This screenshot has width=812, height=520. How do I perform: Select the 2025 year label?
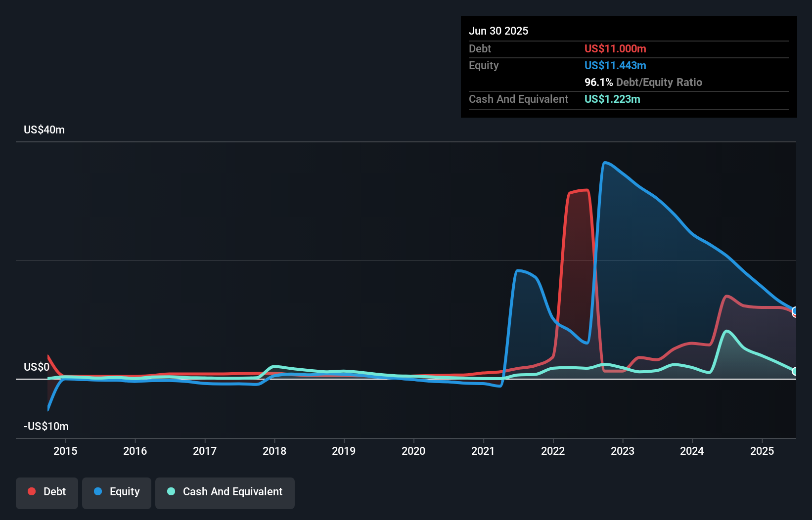(x=762, y=451)
